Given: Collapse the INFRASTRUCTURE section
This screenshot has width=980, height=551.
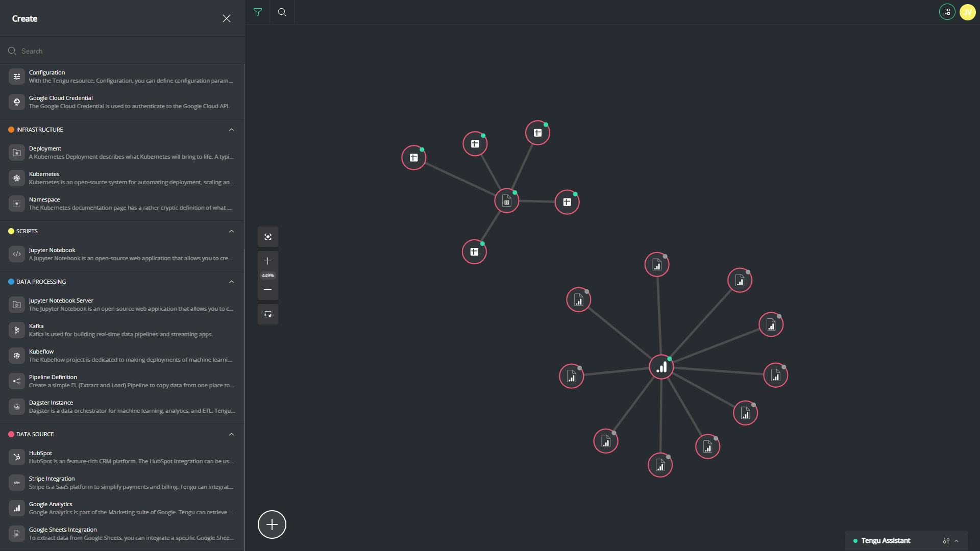Looking at the screenshot, I should [x=231, y=130].
